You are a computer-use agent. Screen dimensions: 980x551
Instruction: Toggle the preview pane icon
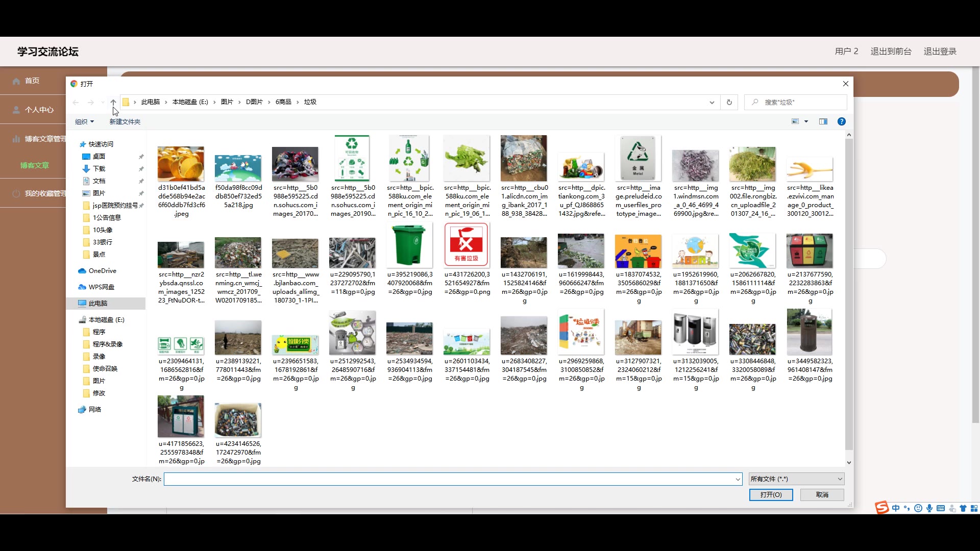823,121
